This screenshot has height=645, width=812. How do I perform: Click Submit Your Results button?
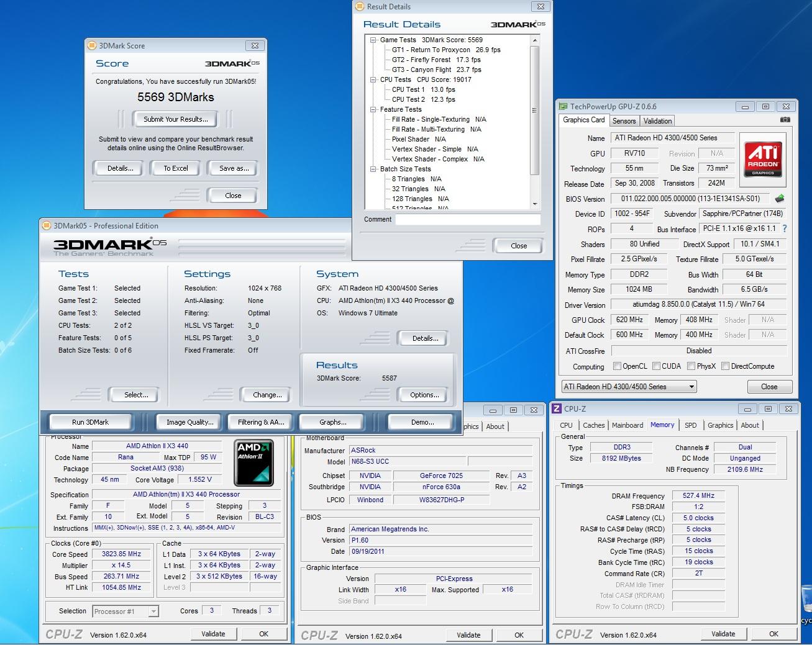point(176,119)
